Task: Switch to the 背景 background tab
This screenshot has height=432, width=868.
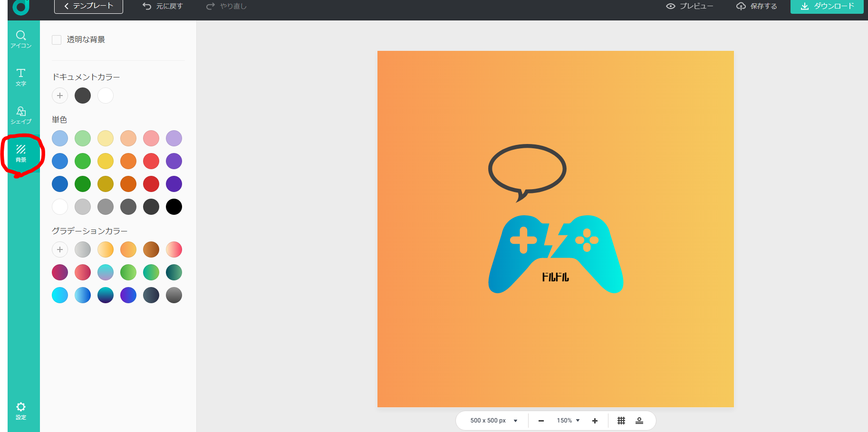Action: pos(21,154)
